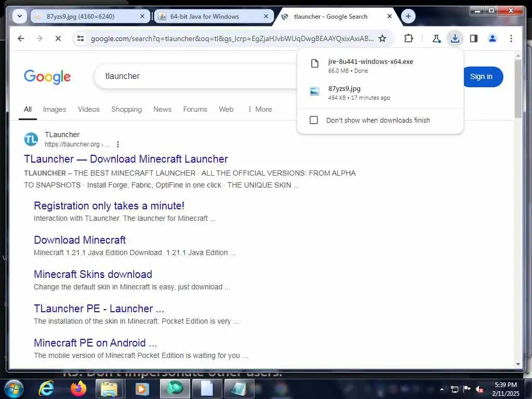Open Windows Explorer folder on taskbar

(x=109, y=389)
